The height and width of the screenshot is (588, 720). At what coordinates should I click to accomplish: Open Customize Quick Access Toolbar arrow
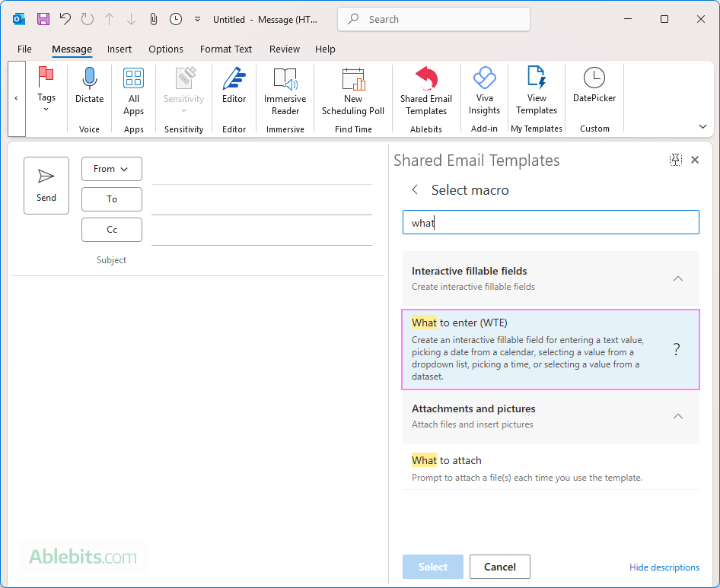pyautogui.click(x=197, y=19)
